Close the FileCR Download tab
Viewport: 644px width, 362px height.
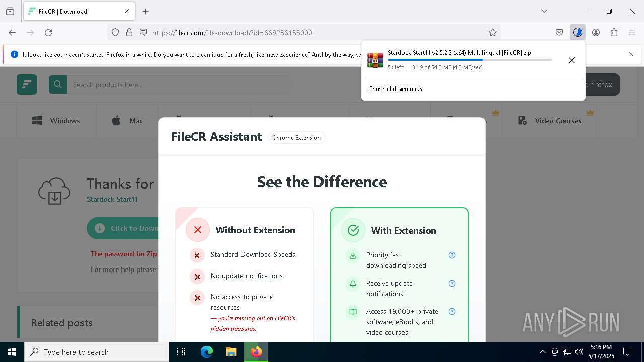127,11
